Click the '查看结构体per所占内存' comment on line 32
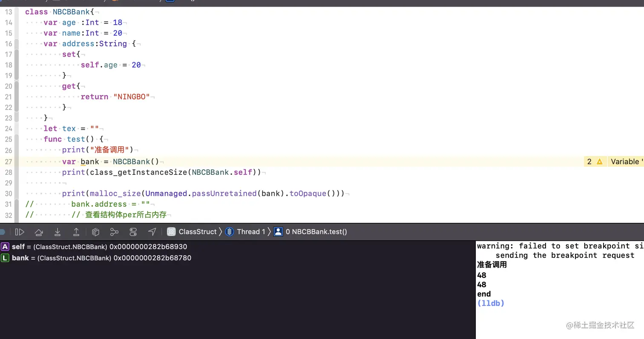The height and width of the screenshot is (339, 644). (126, 215)
